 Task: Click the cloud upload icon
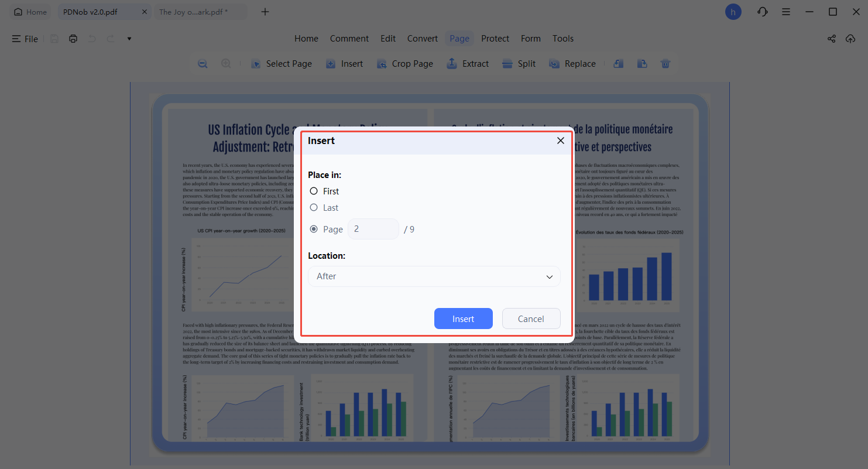point(850,39)
